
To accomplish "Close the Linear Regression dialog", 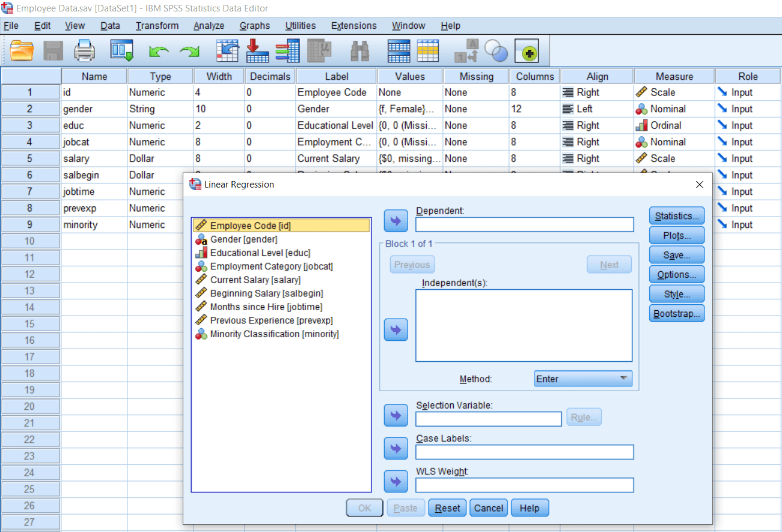I will [x=699, y=185].
